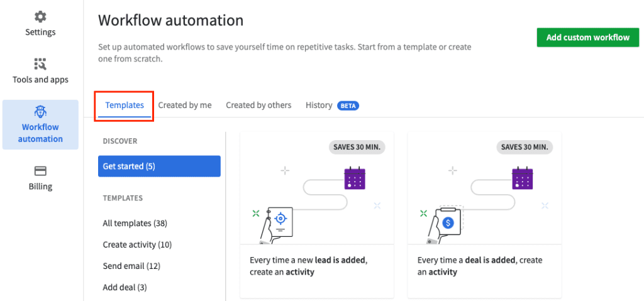Click SAVES 30 MIN. badge on lead card
The image size is (644, 301).
pyautogui.click(x=357, y=147)
